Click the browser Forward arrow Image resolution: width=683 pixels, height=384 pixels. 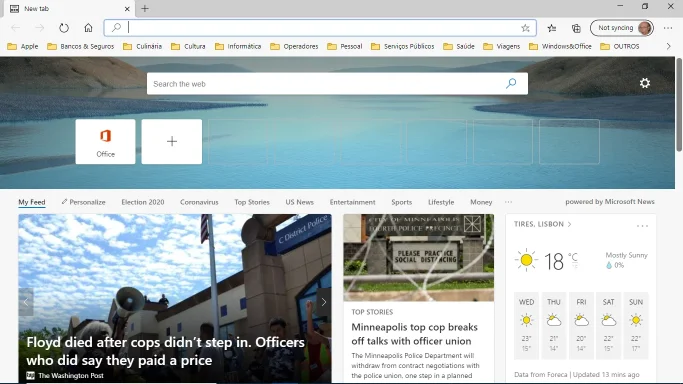pos(40,28)
